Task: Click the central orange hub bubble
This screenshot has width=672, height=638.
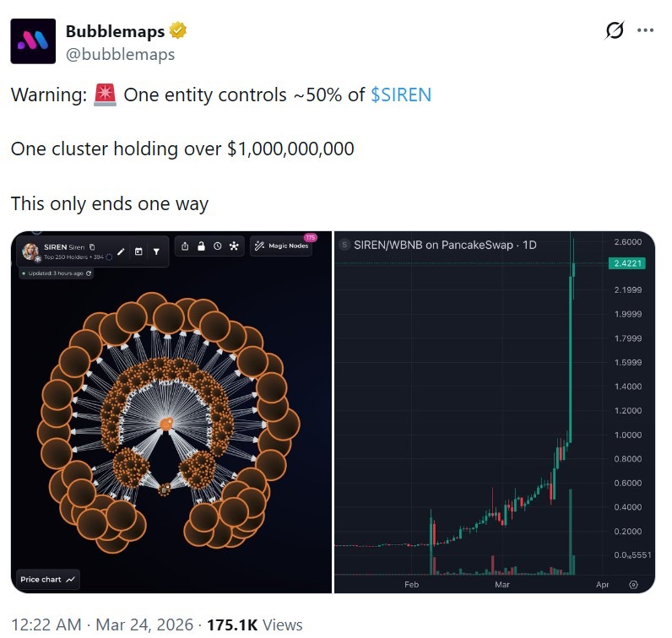Action: click(167, 422)
